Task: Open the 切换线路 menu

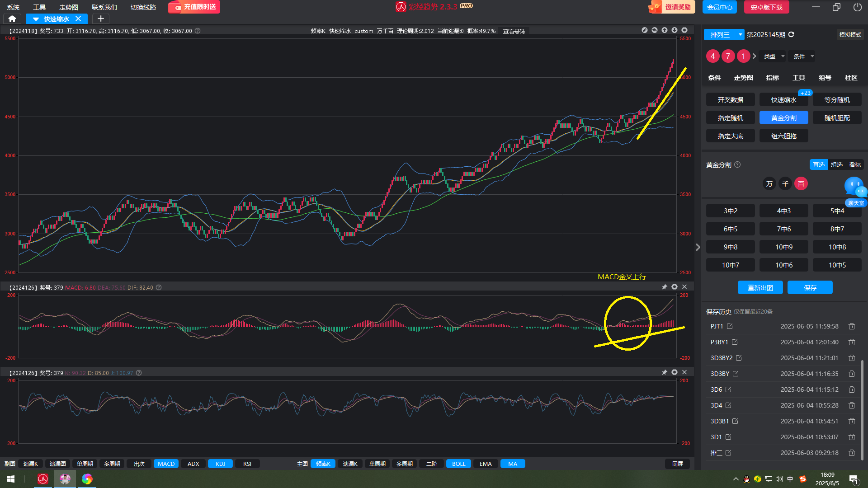Action: tap(143, 7)
